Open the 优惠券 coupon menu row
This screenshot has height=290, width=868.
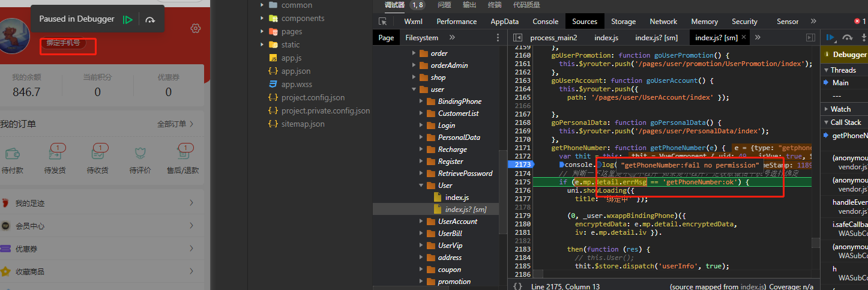tap(102, 249)
